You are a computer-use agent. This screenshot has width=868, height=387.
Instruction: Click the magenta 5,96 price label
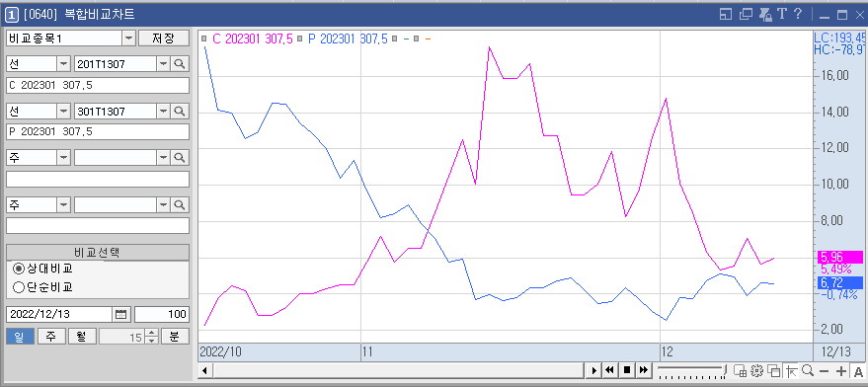coord(839,257)
